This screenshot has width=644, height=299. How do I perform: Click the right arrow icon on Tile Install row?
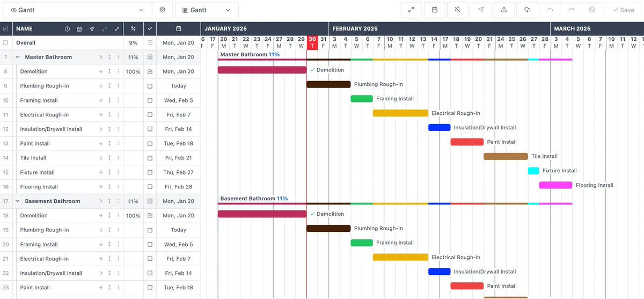100,158
